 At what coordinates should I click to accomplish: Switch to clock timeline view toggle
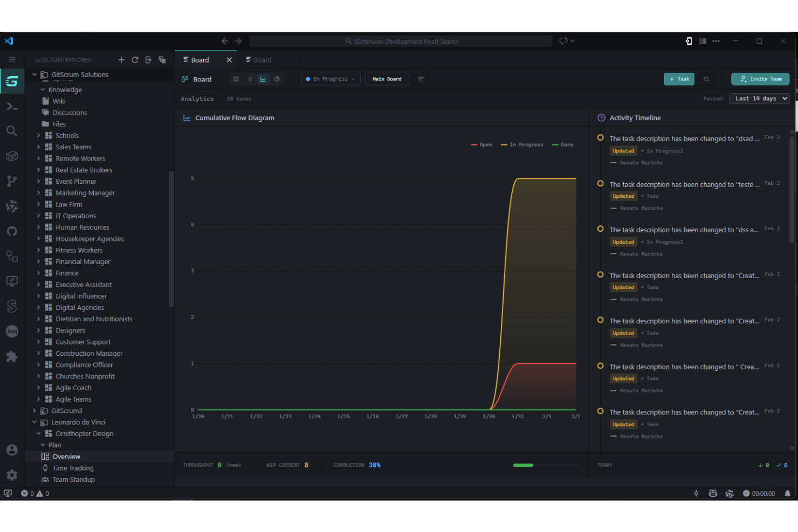coord(277,79)
